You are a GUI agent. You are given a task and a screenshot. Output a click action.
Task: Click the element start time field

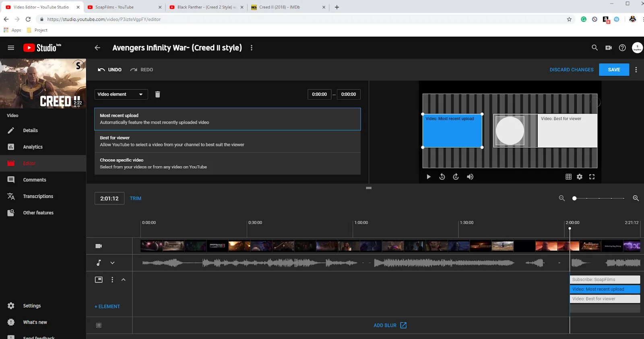pyautogui.click(x=320, y=94)
